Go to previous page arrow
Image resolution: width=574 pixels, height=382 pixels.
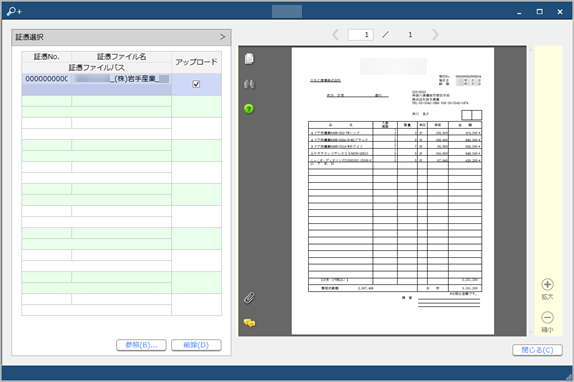coord(335,35)
